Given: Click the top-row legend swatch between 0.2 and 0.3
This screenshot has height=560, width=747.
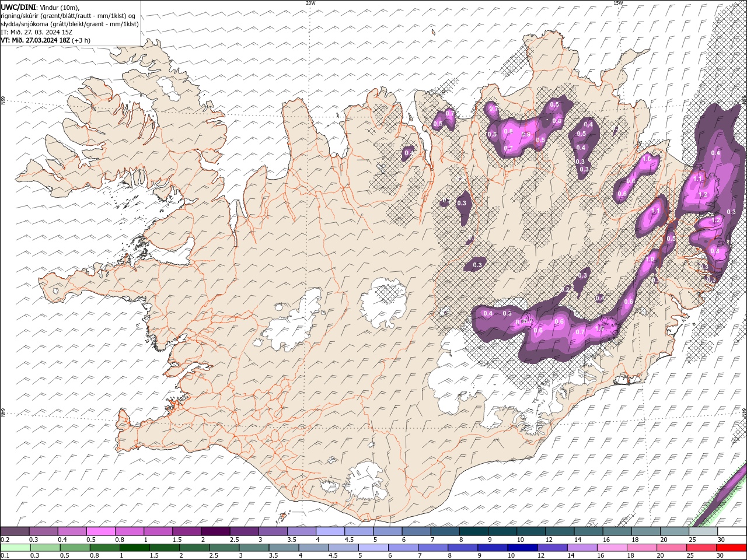Looking at the screenshot, I should coord(15,531).
